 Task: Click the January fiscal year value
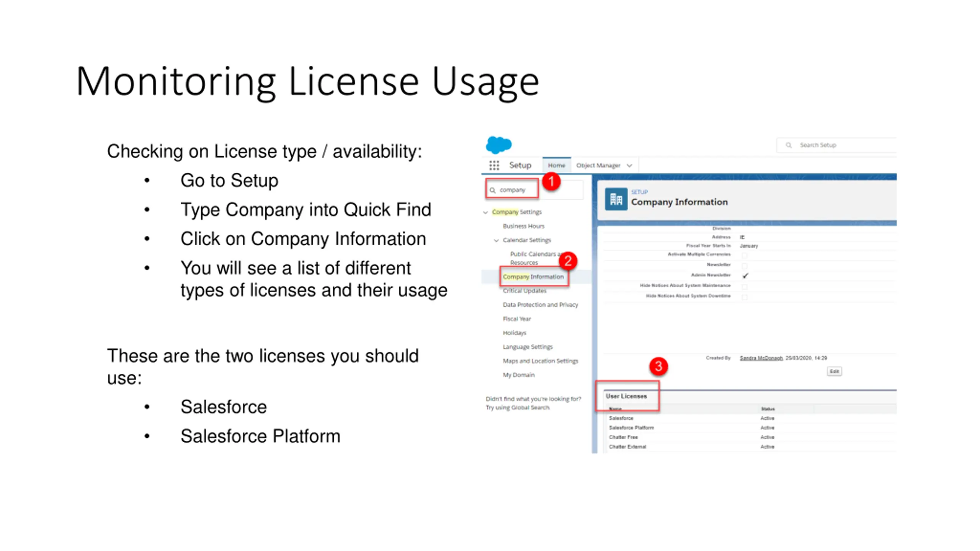pyautogui.click(x=748, y=246)
